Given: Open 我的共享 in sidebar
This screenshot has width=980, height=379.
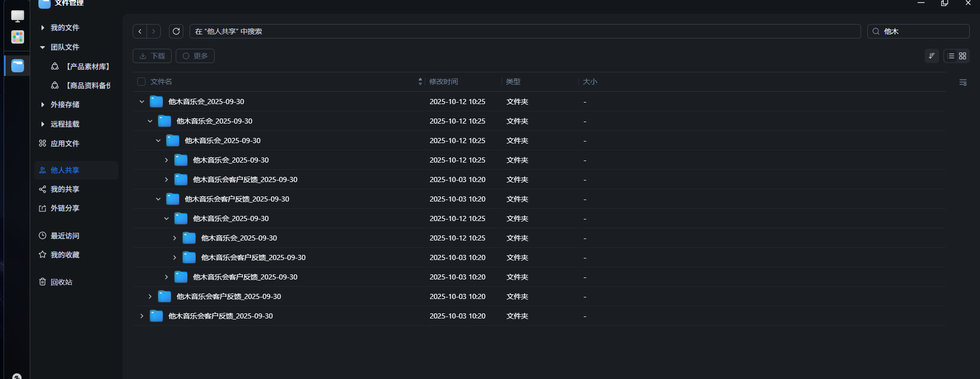Looking at the screenshot, I should click(x=65, y=189).
